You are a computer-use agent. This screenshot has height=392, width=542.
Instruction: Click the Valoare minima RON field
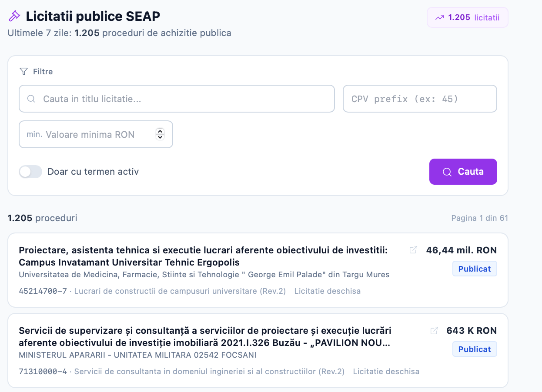click(96, 134)
